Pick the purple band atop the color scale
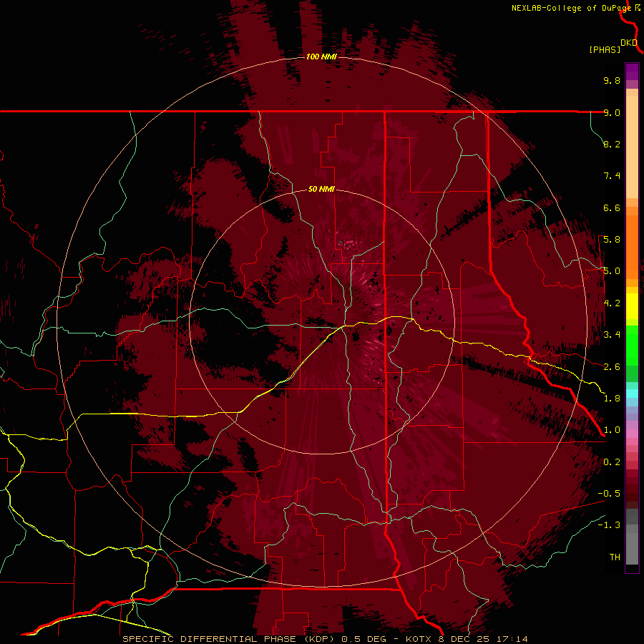Viewport: 644px width, 644px height. click(632, 72)
